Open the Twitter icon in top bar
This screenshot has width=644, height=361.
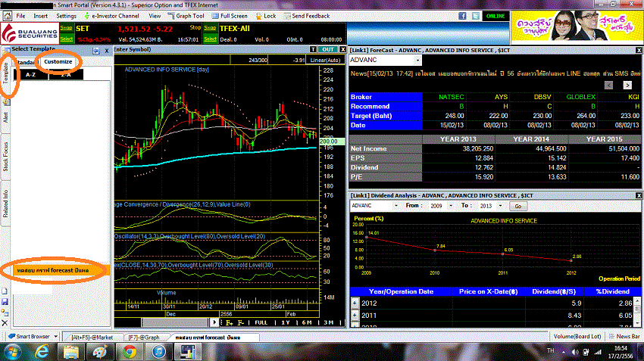[476, 16]
